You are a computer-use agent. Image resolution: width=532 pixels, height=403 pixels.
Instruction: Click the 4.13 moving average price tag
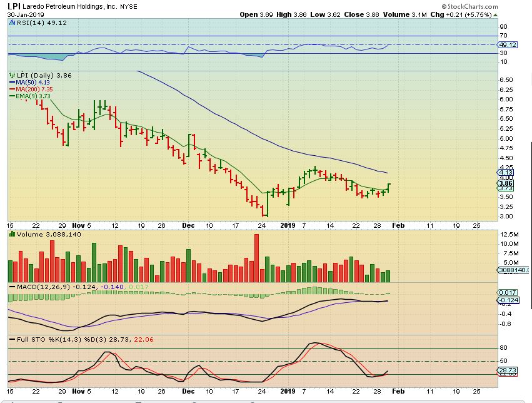pos(506,172)
